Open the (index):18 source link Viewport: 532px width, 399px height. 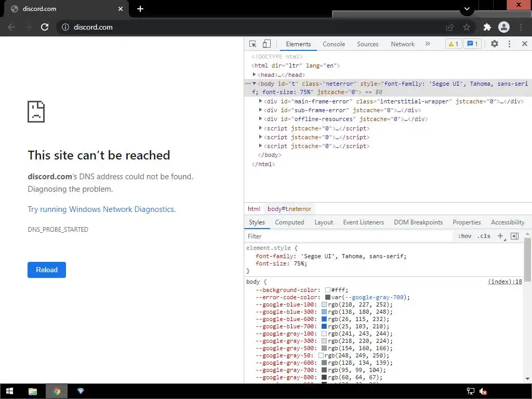pyautogui.click(x=505, y=282)
